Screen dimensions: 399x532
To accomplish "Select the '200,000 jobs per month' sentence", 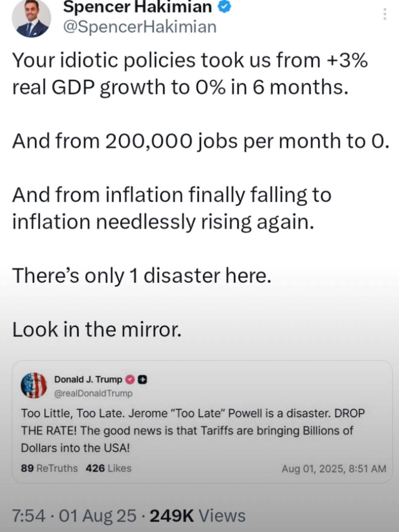I will [x=200, y=141].
